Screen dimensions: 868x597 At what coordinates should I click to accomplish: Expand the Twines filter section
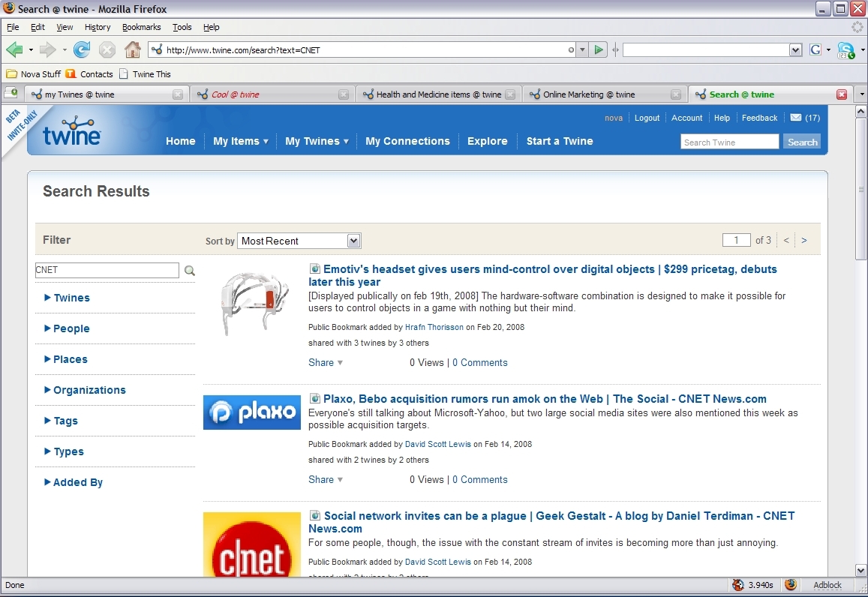point(67,298)
